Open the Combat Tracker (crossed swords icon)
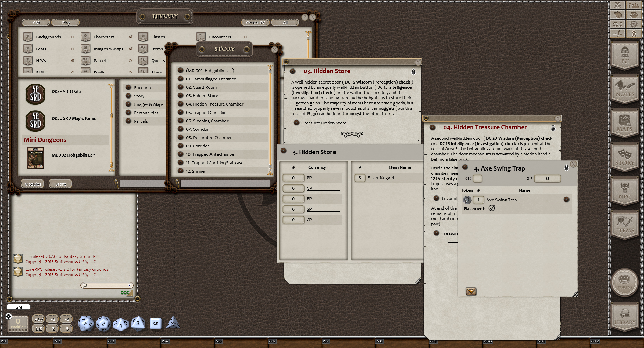644x348 pixels. tap(617, 5)
